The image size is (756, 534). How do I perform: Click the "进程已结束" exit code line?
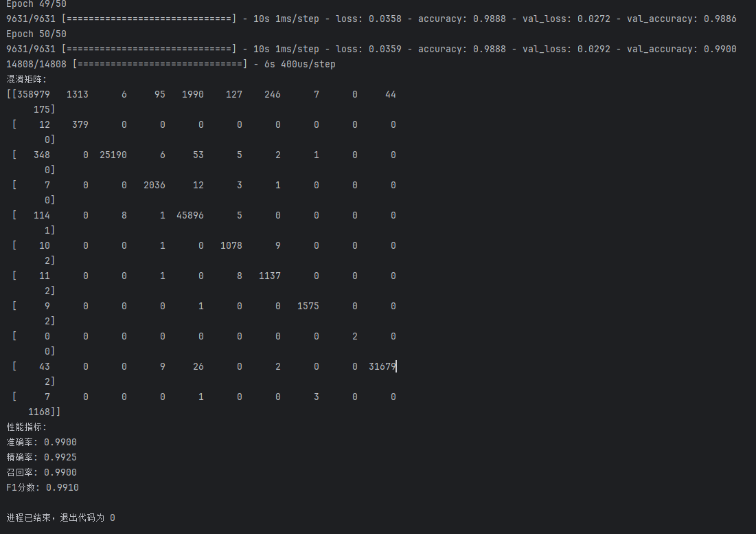coord(60,518)
